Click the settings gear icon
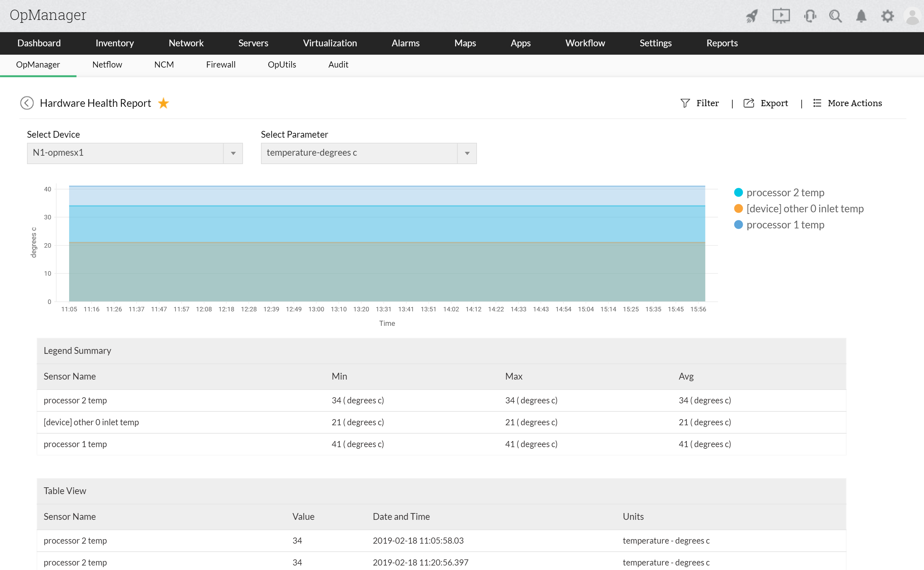This screenshot has width=924, height=570. (887, 16)
